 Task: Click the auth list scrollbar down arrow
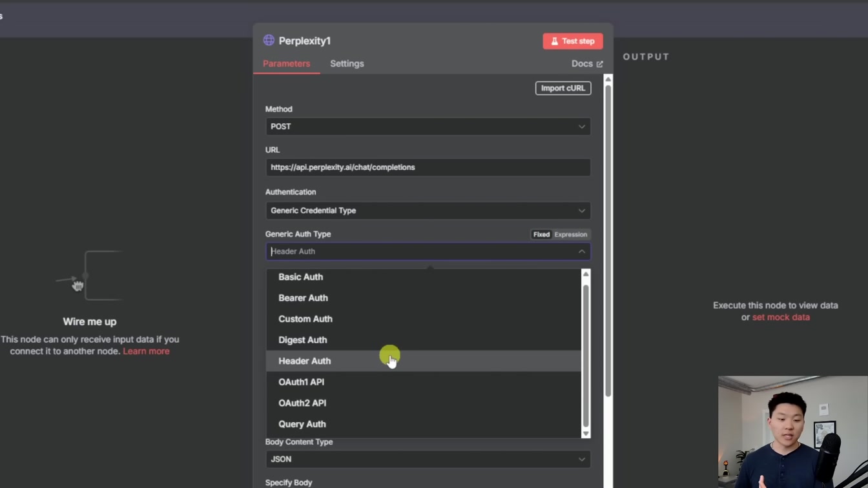tap(586, 434)
